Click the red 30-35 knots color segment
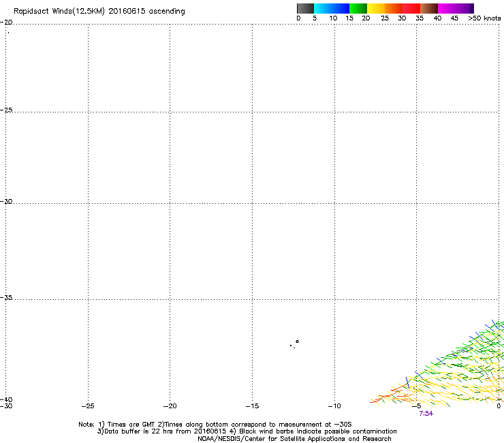The image size is (504, 443). [411, 8]
